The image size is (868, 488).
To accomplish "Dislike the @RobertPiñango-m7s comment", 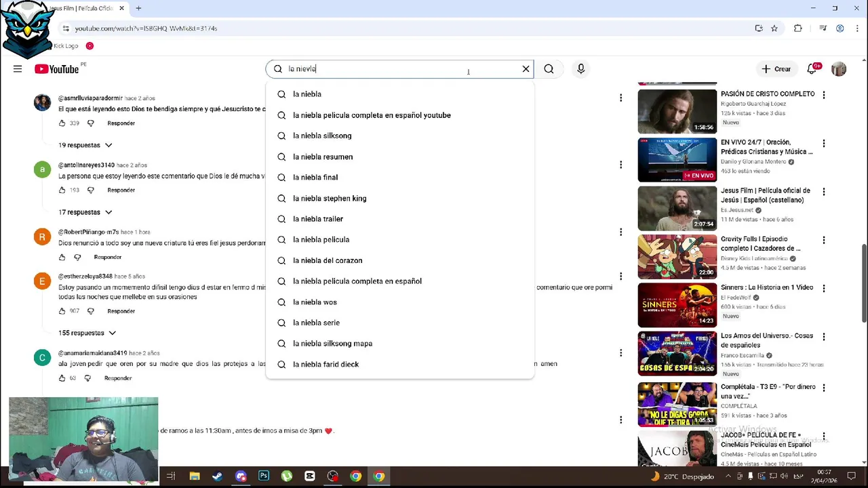I will [77, 258].
